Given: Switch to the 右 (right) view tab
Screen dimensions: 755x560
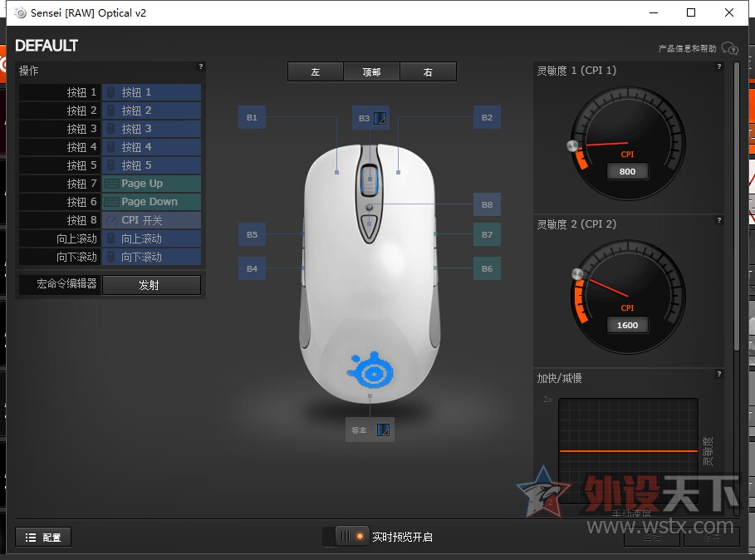Looking at the screenshot, I should point(428,71).
